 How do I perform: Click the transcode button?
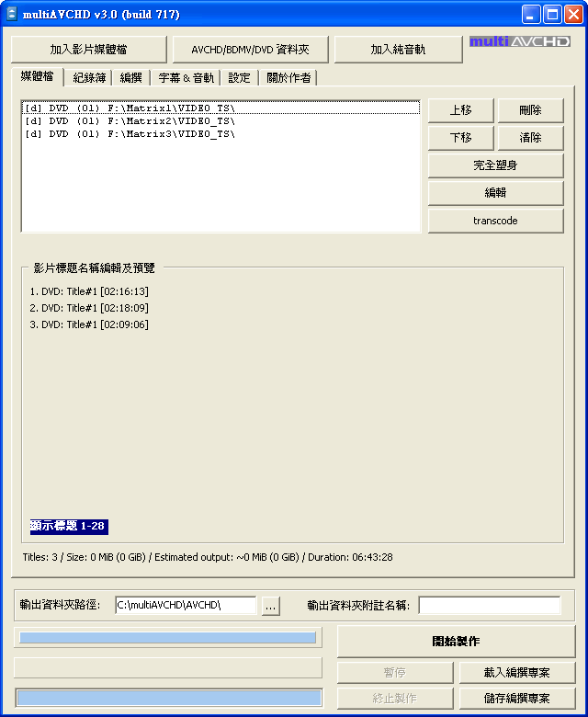tap(496, 221)
